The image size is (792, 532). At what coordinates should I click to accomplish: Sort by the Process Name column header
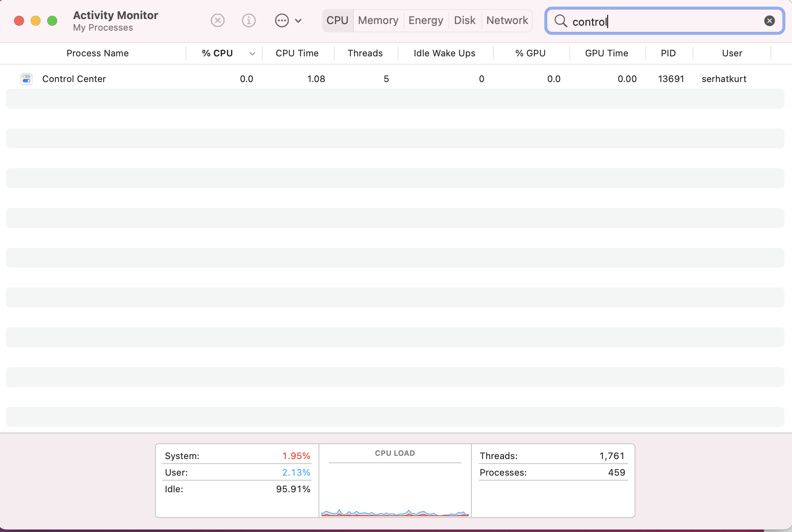point(97,53)
